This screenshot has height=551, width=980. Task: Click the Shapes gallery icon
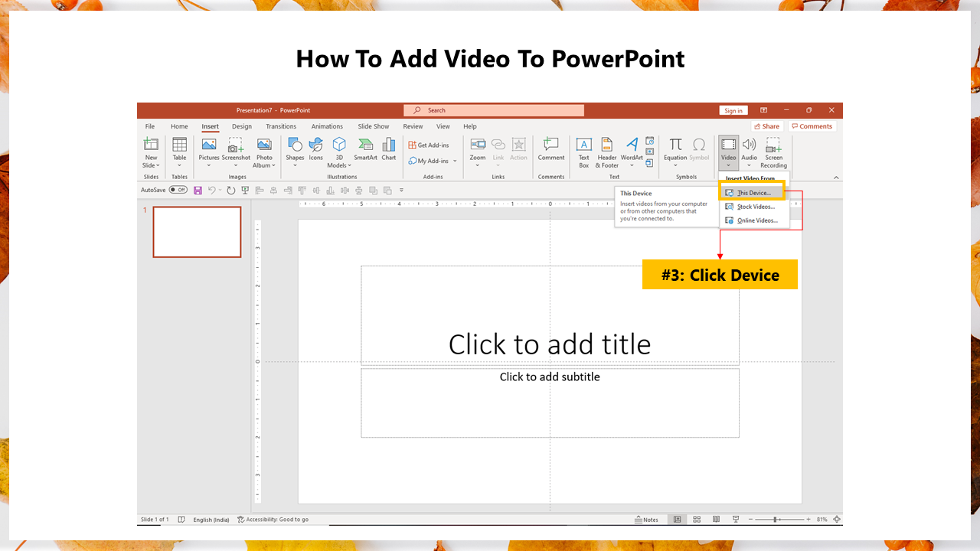(x=295, y=144)
